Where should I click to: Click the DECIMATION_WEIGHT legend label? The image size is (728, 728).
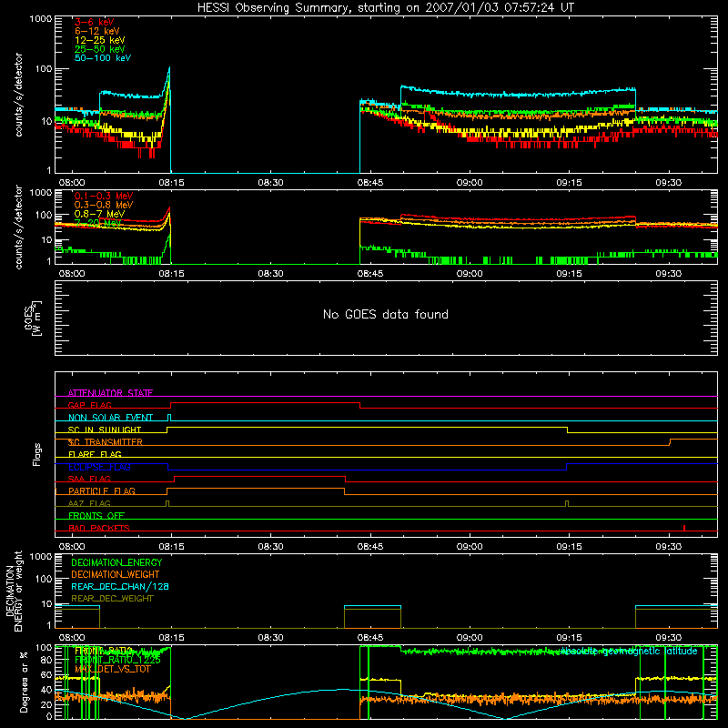116,574
